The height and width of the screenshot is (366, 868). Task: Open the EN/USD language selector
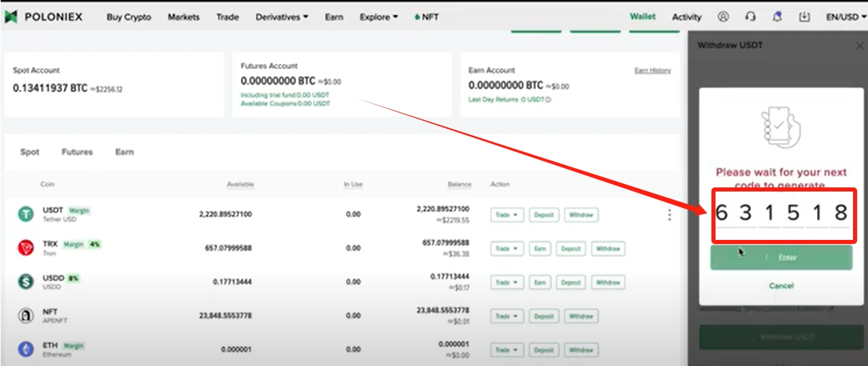(x=845, y=17)
